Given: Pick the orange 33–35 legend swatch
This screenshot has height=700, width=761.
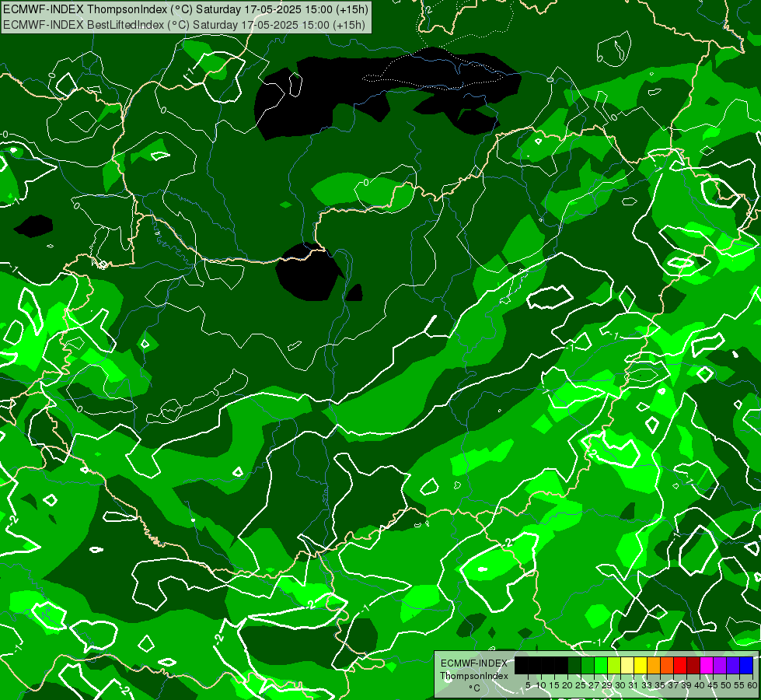Looking at the screenshot, I should coord(654,665).
